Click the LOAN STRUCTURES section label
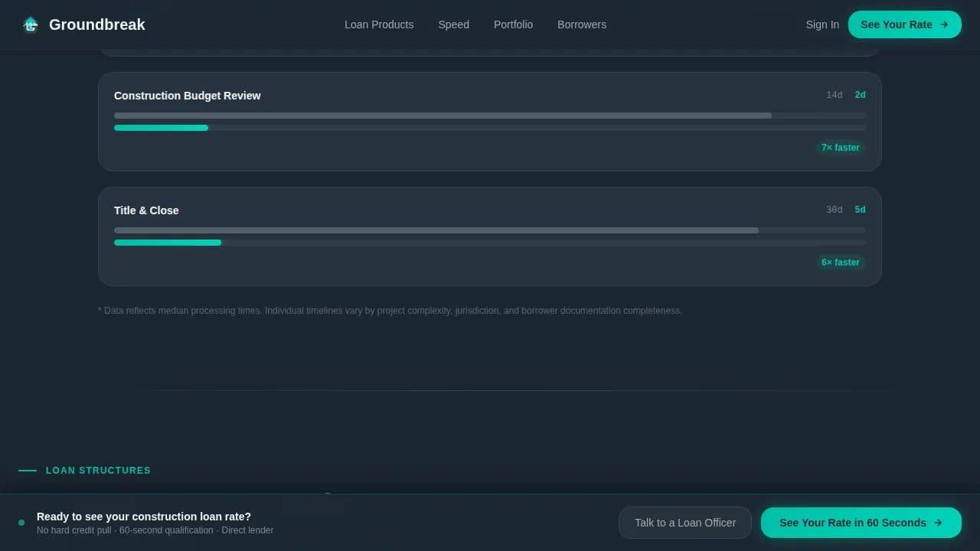The image size is (980, 551). [98, 471]
